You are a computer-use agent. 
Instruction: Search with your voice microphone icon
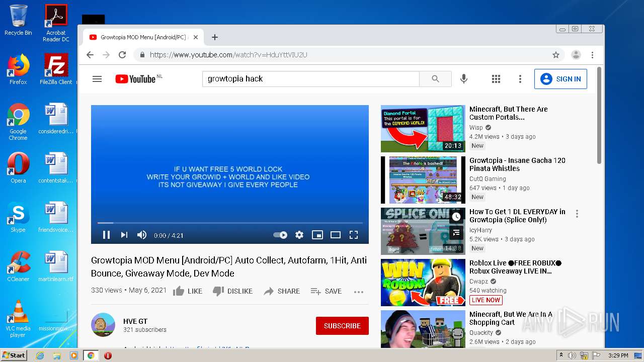(x=464, y=79)
